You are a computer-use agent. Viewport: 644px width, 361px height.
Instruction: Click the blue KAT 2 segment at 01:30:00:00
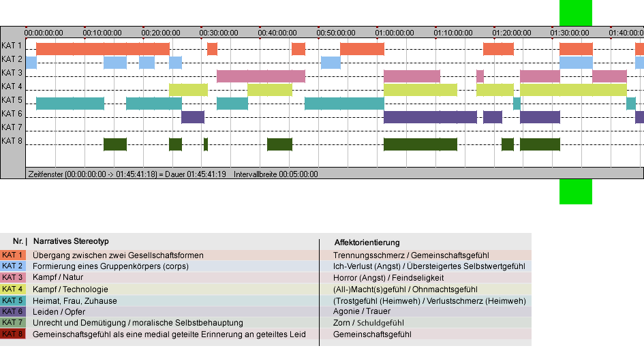pyautogui.click(x=576, y=63)
